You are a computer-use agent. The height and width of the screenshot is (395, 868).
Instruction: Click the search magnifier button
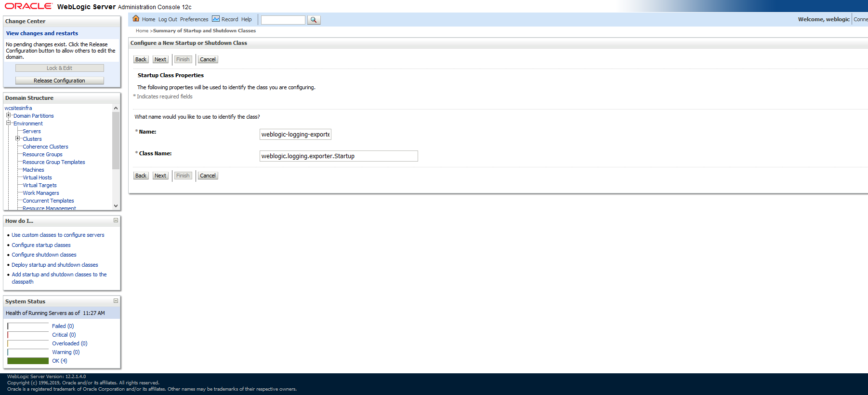[x=314, y=20]
